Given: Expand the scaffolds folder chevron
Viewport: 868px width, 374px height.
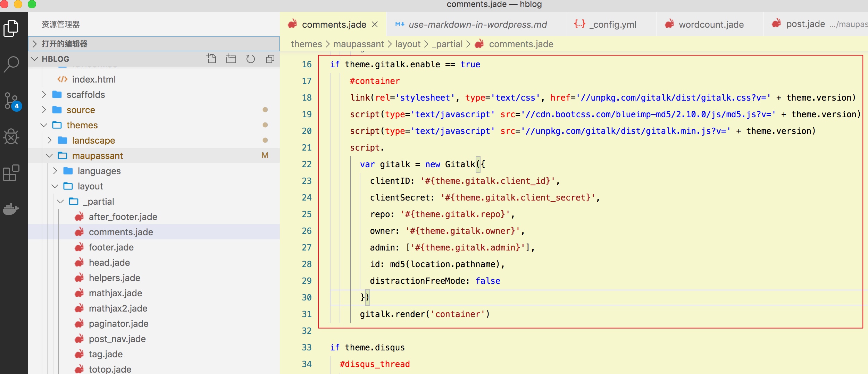Looking at the screenshot, I should tap(44, 94).
